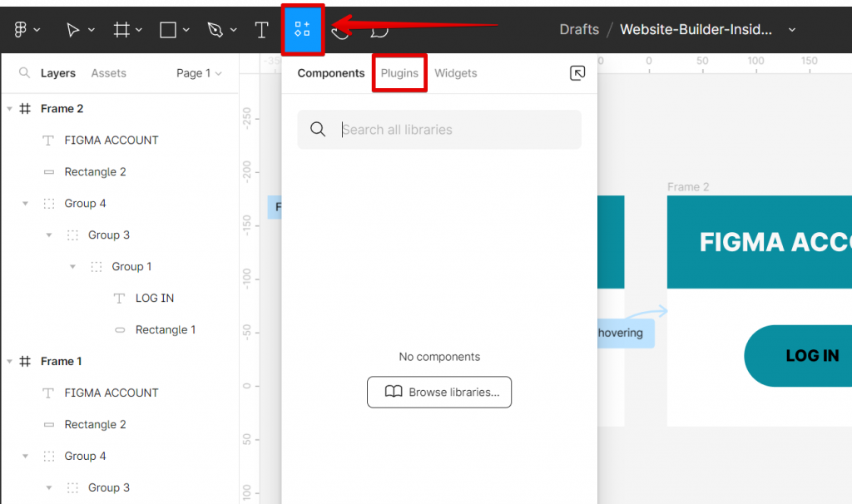Open the Page 1 dropdown
This screenshot has width=852, height=504.
(198, 73)
